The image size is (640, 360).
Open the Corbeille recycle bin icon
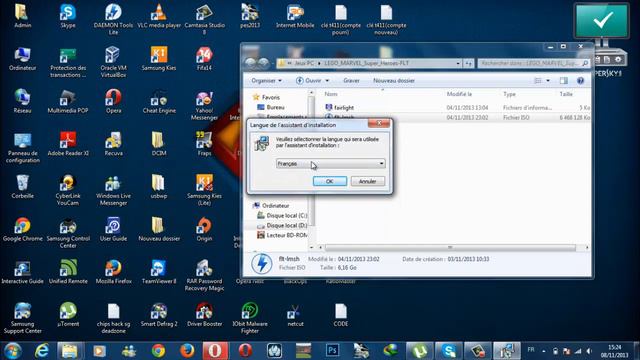tap(22, 187)
